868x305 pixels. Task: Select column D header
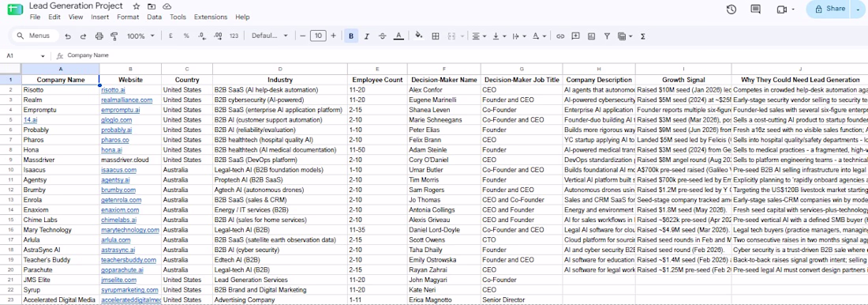pyautogui.click(x=280, y=69)
